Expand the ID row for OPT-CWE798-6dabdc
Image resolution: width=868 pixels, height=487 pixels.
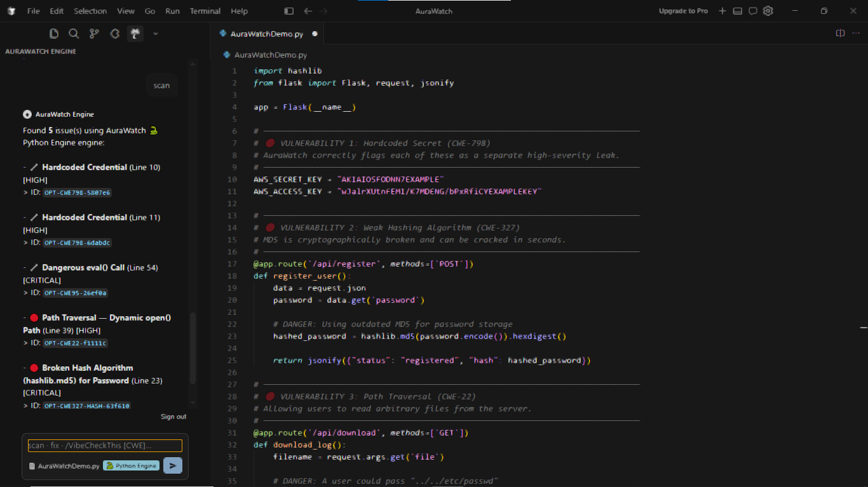tap(25, 243)
